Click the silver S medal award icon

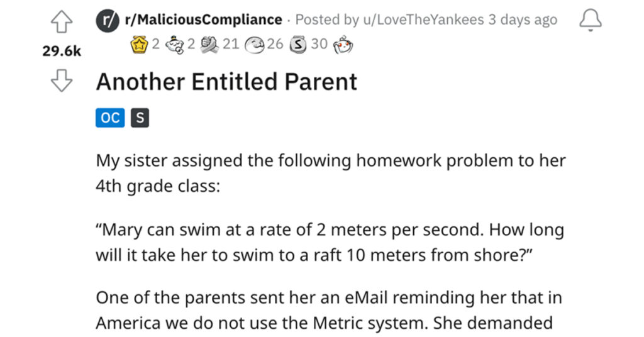(298, 45)
